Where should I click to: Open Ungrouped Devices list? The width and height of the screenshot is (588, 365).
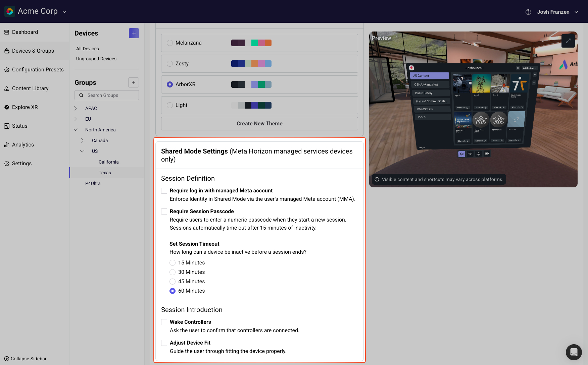(96, 59)
